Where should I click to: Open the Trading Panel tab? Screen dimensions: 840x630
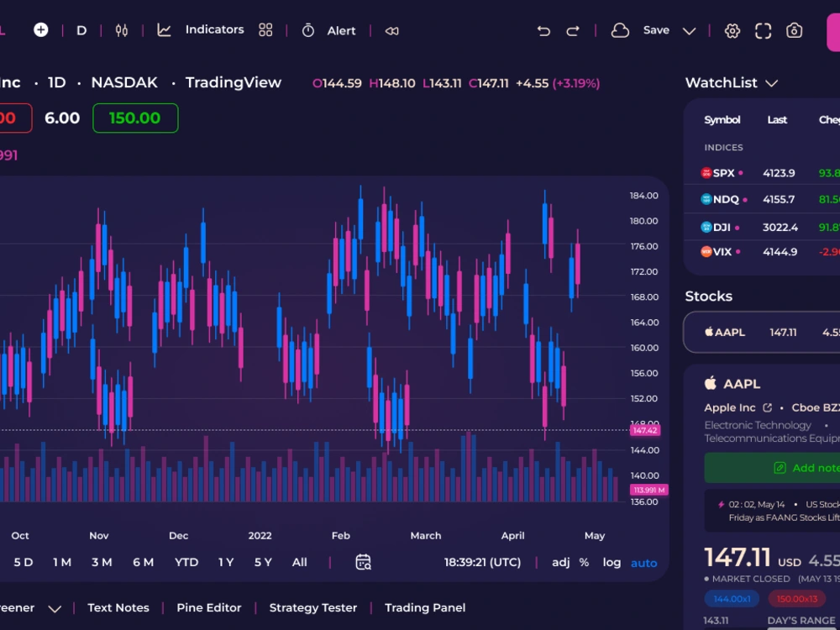(x=425, y=607)
